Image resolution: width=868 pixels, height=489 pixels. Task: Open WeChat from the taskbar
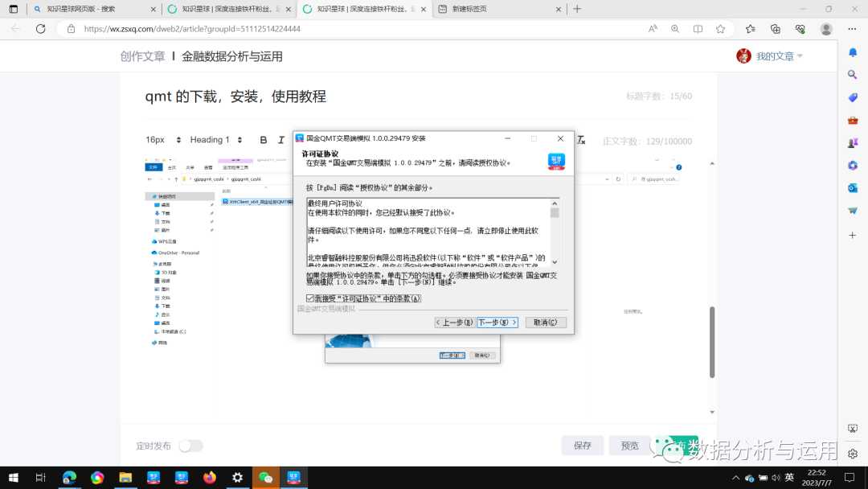click(x=266, y=478)
